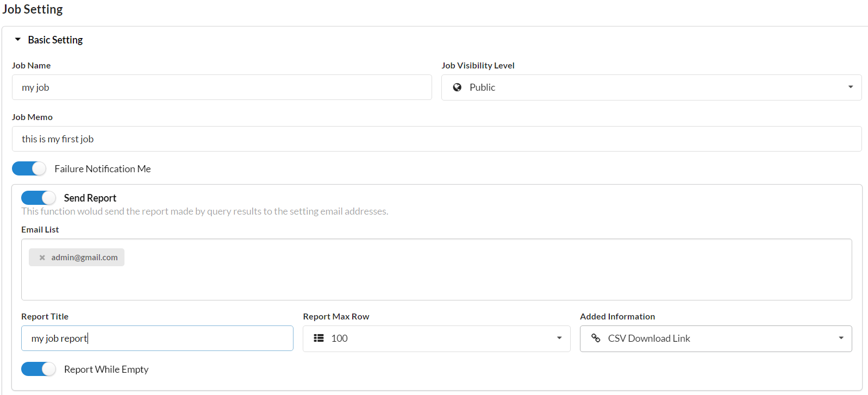The width and height of the screenshot is (868, 395).
Task: Click the Job Name input field
Action: click(222, 87)
